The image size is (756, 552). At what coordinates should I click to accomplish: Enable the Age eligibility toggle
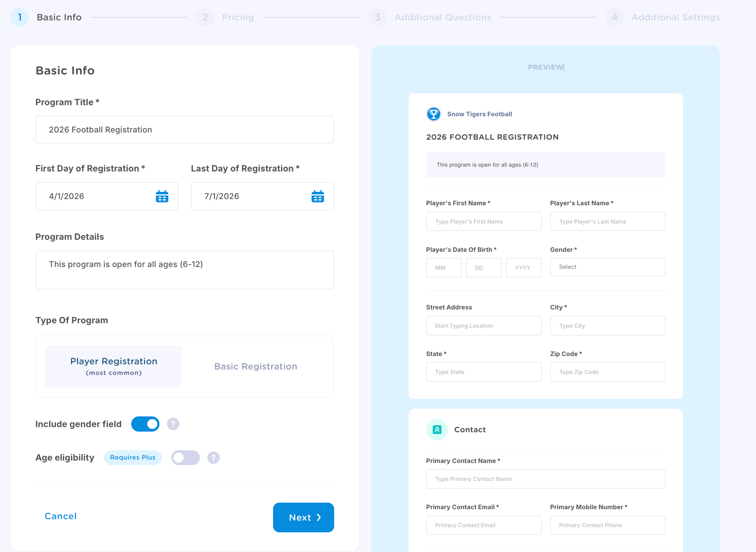click(x=185, y=458)
